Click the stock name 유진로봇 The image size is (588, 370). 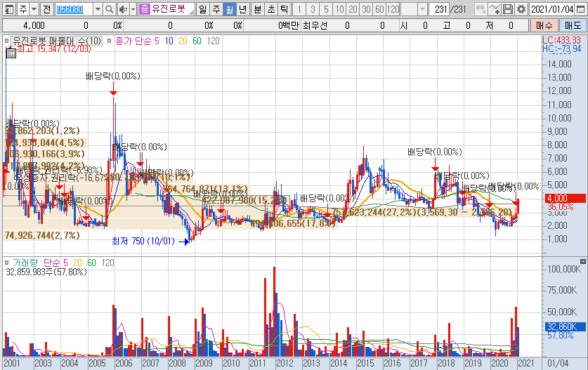coord(169,9)
